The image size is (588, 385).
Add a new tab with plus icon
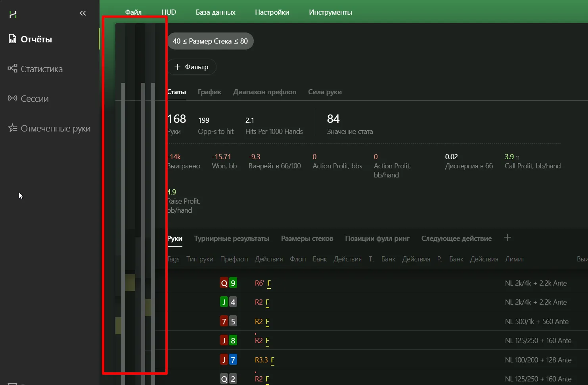(x=507, y=238)
